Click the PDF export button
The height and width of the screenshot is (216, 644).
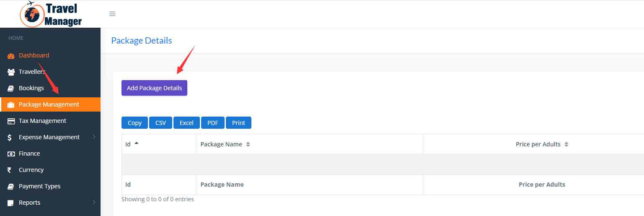pos(213,123)
